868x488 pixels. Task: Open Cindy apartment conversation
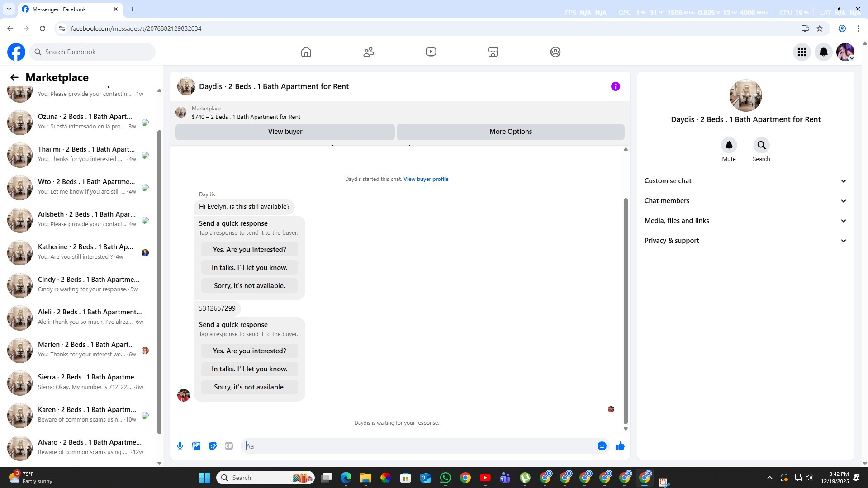pos(80,285)
